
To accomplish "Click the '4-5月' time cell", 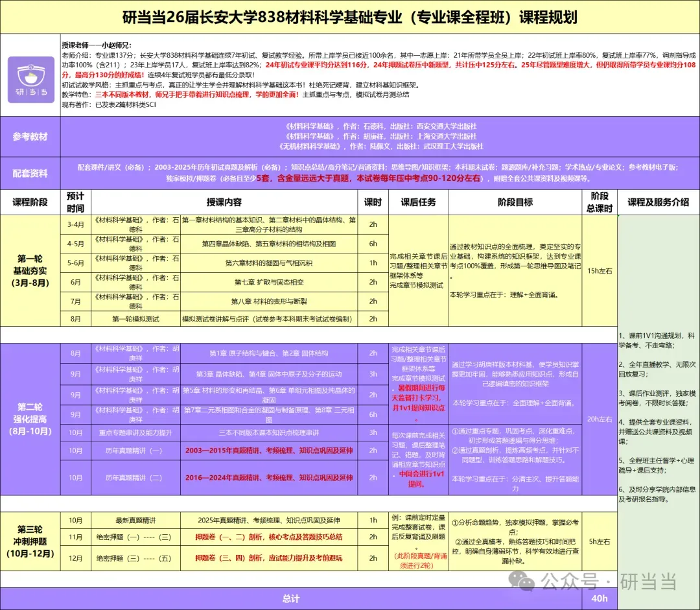I will (75, 244).
